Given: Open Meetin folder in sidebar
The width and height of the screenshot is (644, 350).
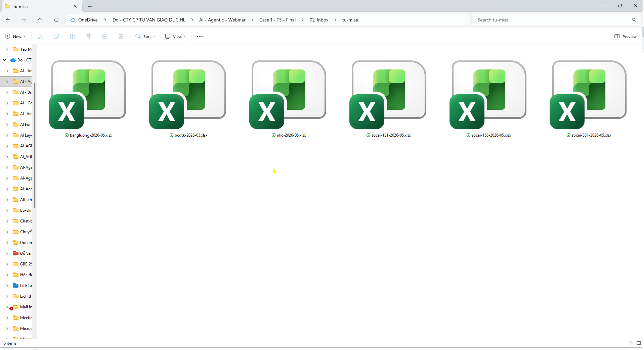Looking at the screenshot, I should click(22, 318).
